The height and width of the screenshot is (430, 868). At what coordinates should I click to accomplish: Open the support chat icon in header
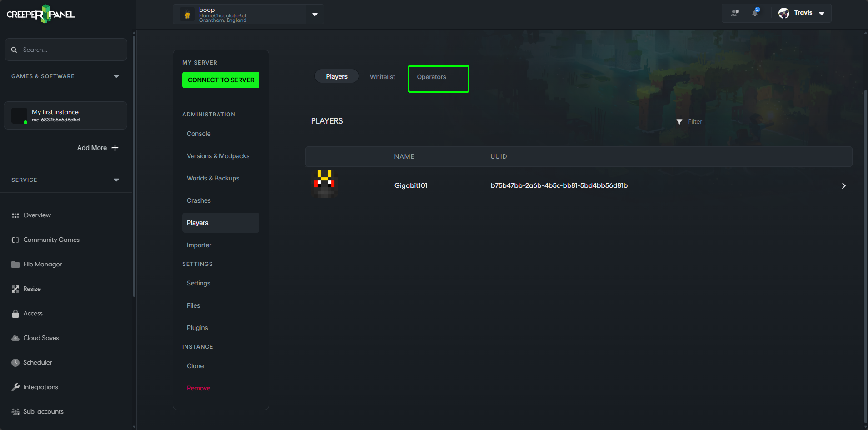click(735, 13)
